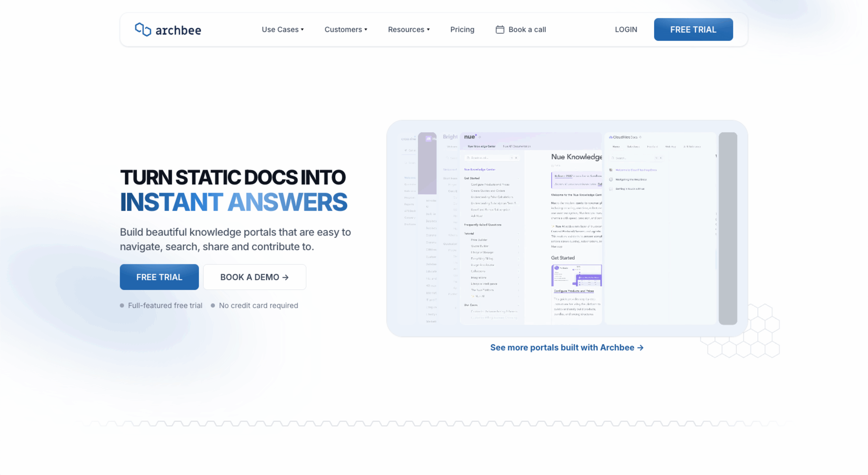Click the BOOK A DEMO button
Screen dimensions: 868x475
[254, 277]
